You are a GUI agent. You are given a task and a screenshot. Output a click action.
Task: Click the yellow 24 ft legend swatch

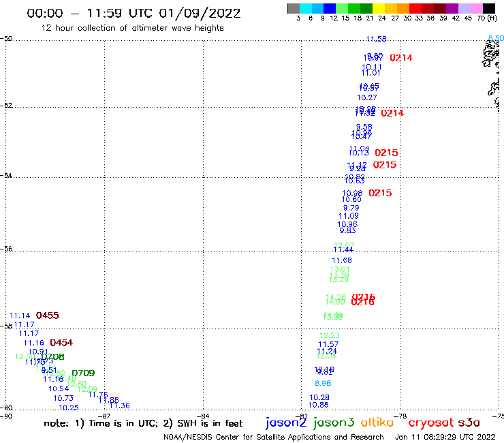[379, 8]
